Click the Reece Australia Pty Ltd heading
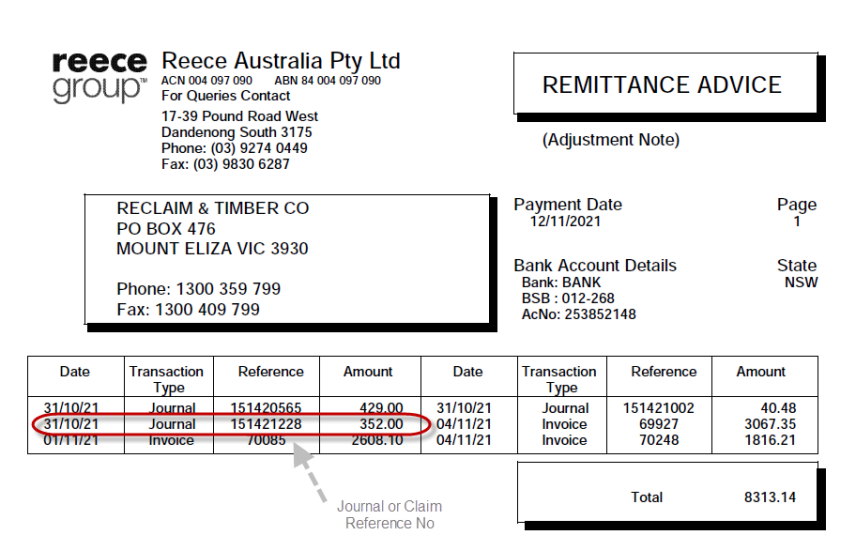 [280, 60]
